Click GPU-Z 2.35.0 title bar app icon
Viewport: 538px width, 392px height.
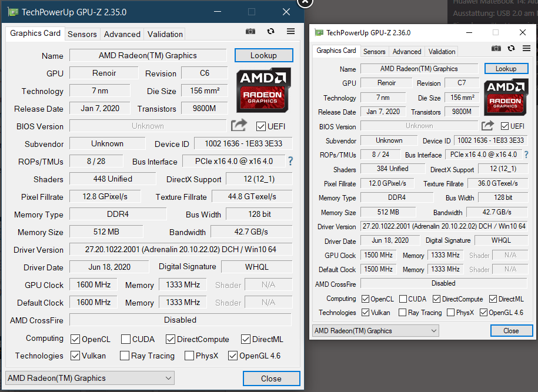[x=13, y=12]
